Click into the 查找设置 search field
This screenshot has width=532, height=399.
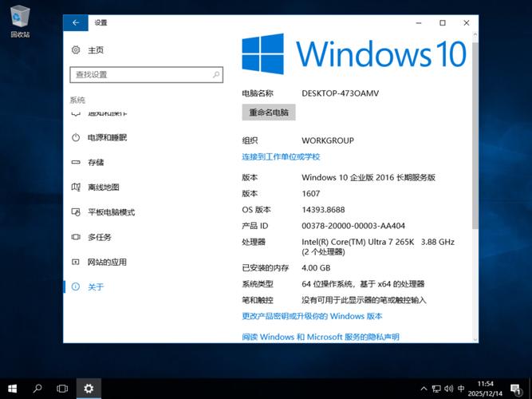point(140,74)
